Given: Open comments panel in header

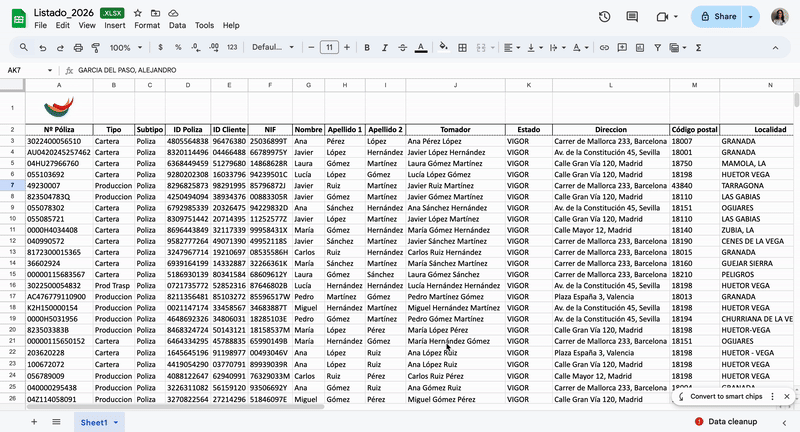Looking at the screenshot, I should (x=632, y=17).
